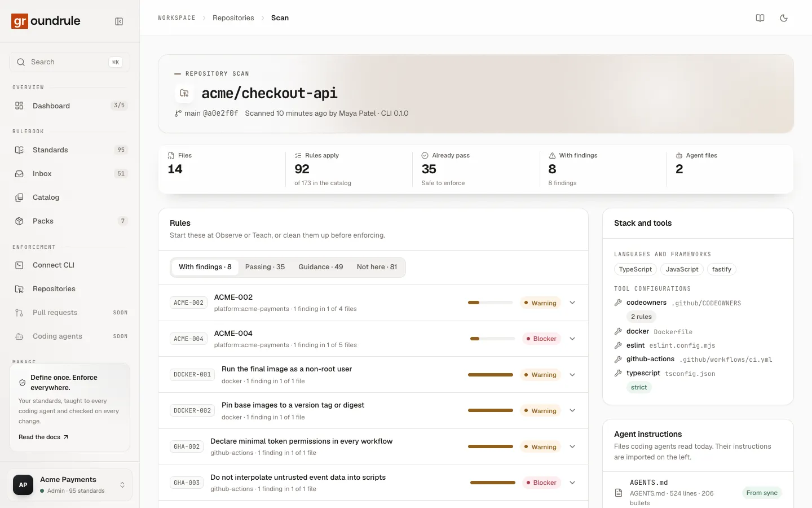Click the DOCKER-001 progress bar

click(x=491, y=375)
